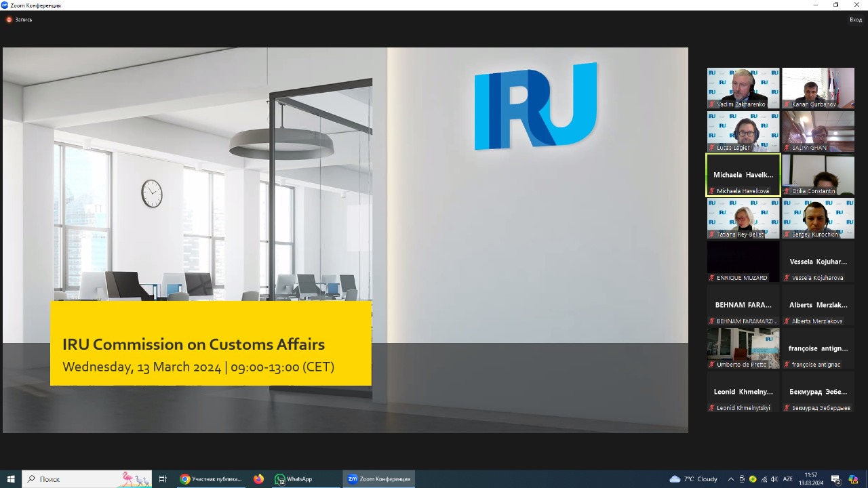Open the network Wi-Fi tray icon
Screen dimensions: 868x488
pos(764,479)
